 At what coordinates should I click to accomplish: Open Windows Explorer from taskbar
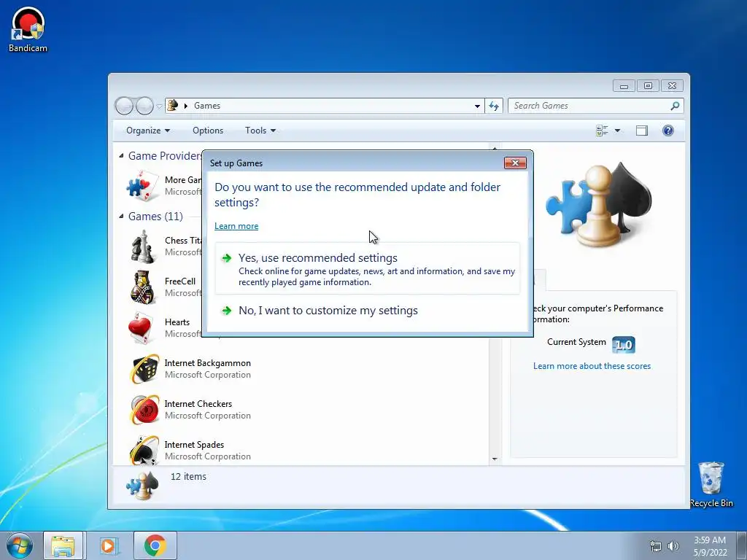63,546
